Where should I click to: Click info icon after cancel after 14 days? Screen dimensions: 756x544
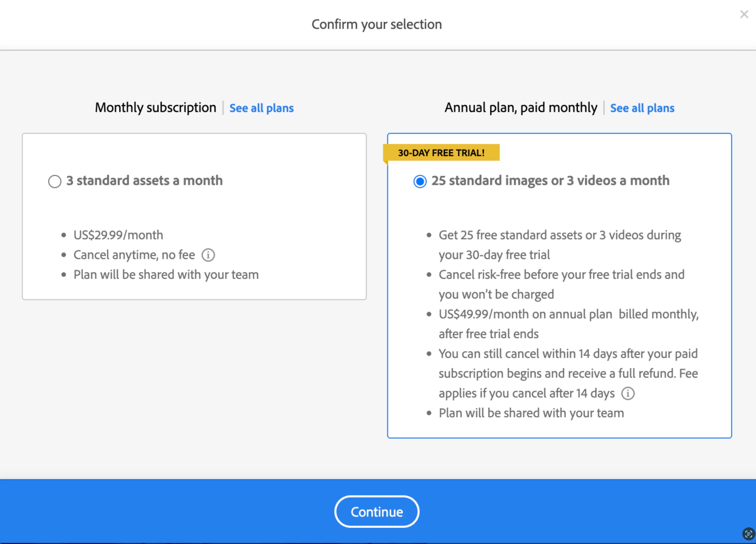point(628,393)
